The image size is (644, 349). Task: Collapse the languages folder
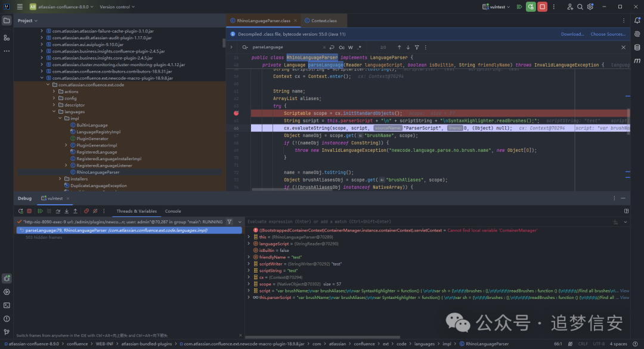click(x=54, y=111)
